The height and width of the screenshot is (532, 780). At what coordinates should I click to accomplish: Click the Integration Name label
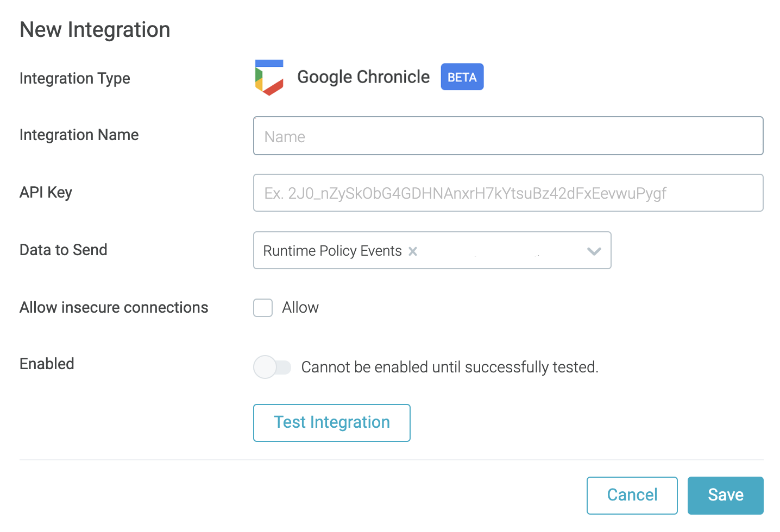coord(79,135)
